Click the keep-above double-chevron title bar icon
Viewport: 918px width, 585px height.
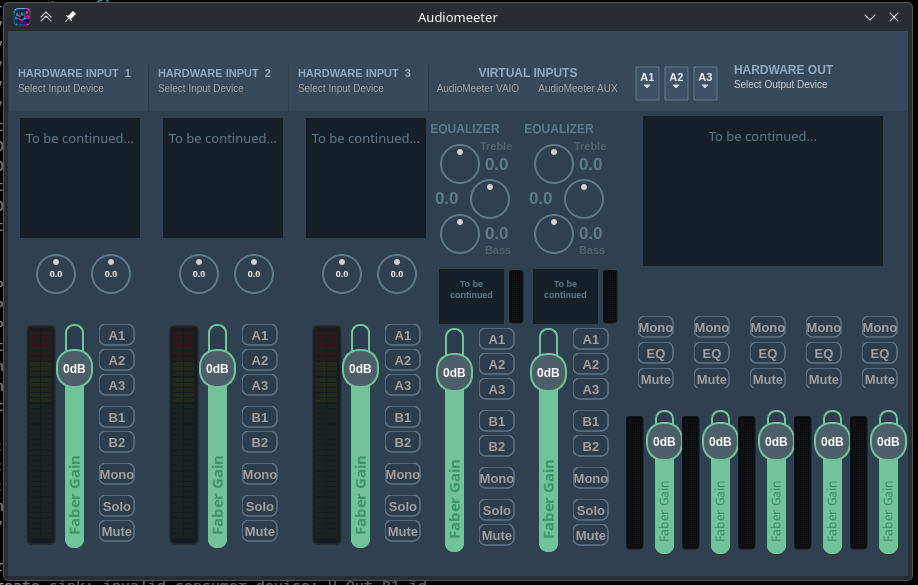(x=46, y=16)
